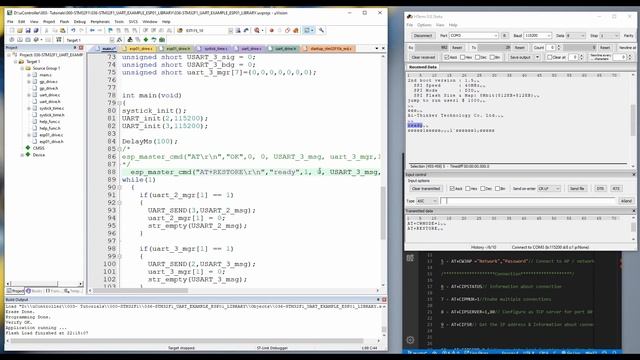This screenshot has height=360, width=640.
Task: Click the Save All icon in Keil toolbar
Action: pos(36,30)
